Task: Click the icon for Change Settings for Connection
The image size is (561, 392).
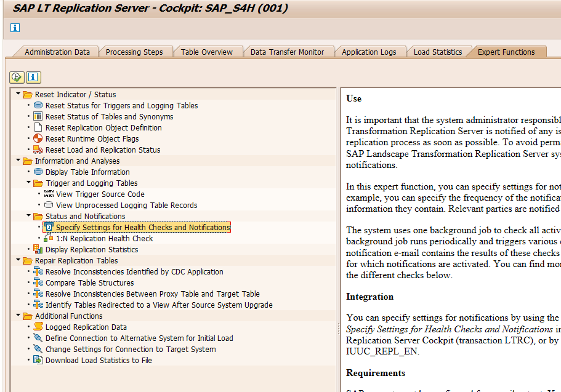Action: (x=38, y=349)
